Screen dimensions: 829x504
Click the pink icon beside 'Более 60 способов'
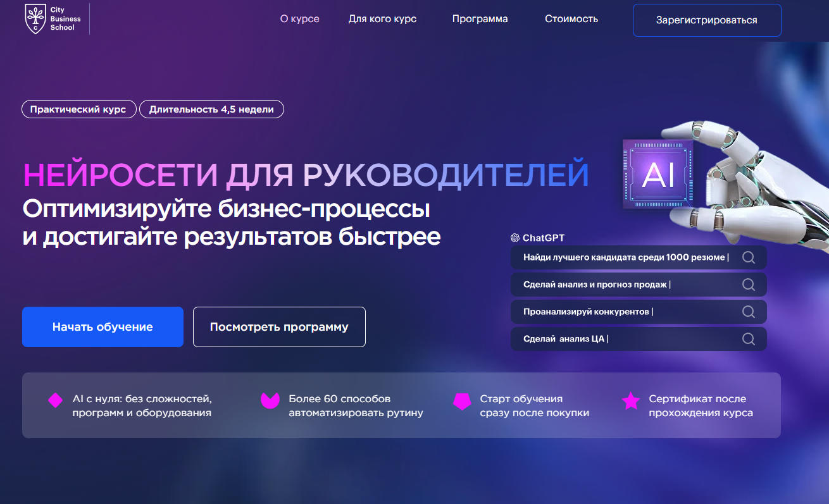tap(270, 400)
